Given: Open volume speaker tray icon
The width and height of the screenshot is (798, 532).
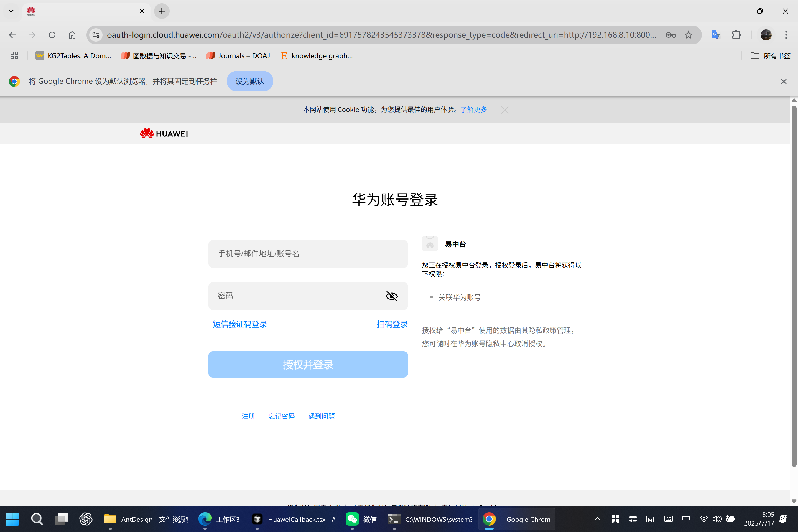Looking at the screenshot, I should pyautogui.click(x=717, y=519).
